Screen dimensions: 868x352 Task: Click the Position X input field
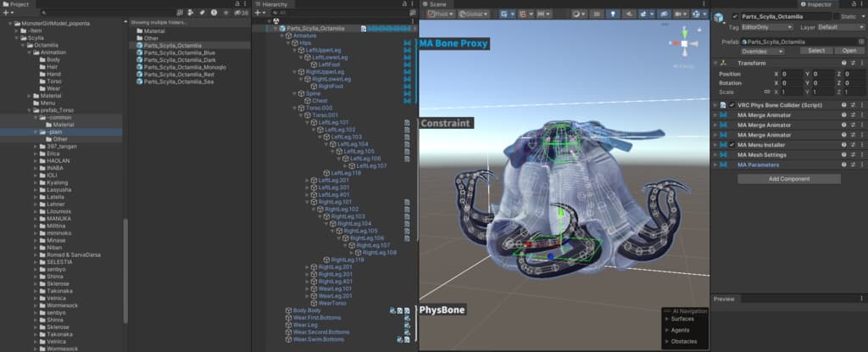click(788, 73)
